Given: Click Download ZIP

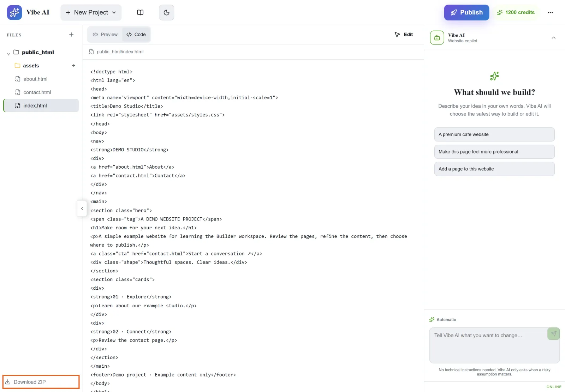Looking at the screenshot, I should (41, 382).
